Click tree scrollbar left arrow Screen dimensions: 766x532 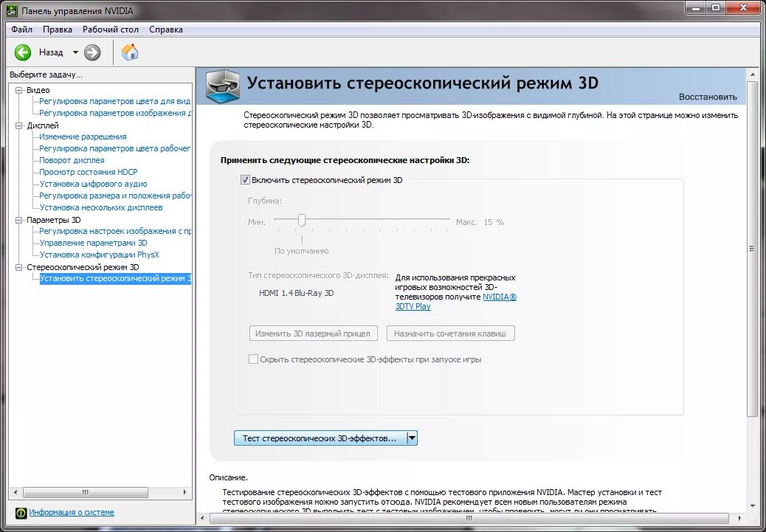click(x=15, y=492)
